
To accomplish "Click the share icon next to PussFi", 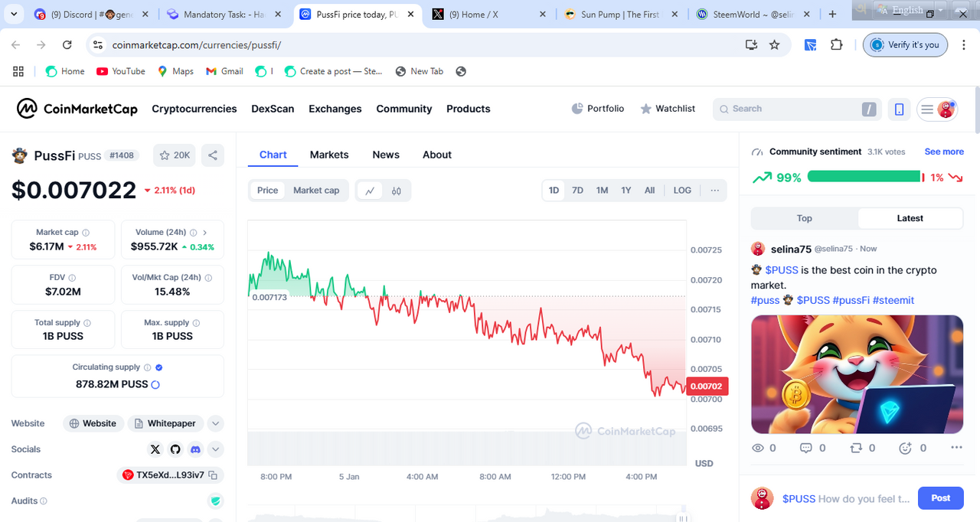I will point(213,155).
